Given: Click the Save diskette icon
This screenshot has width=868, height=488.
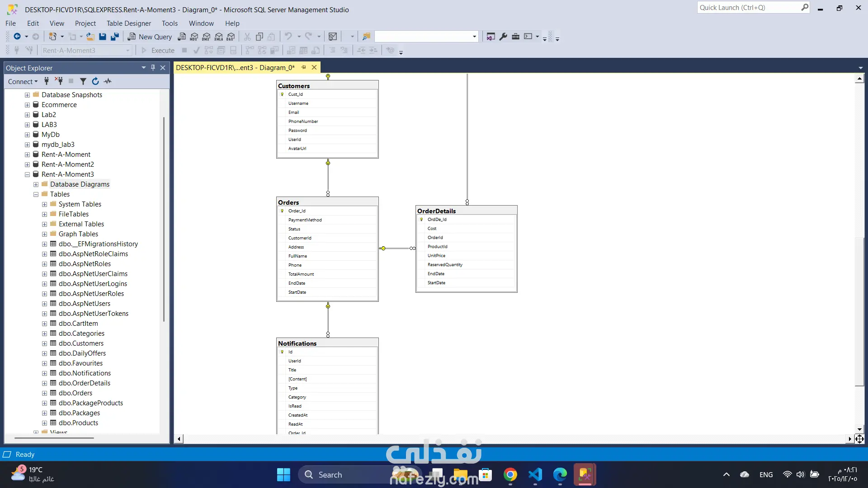Looking at the screenshot, I should pos(103,37).
